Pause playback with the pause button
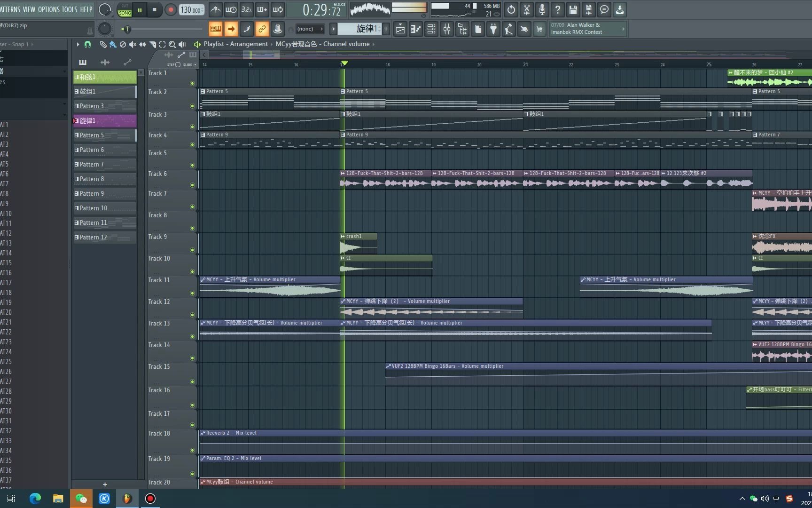The image size is (812, 508). point(140,10)
